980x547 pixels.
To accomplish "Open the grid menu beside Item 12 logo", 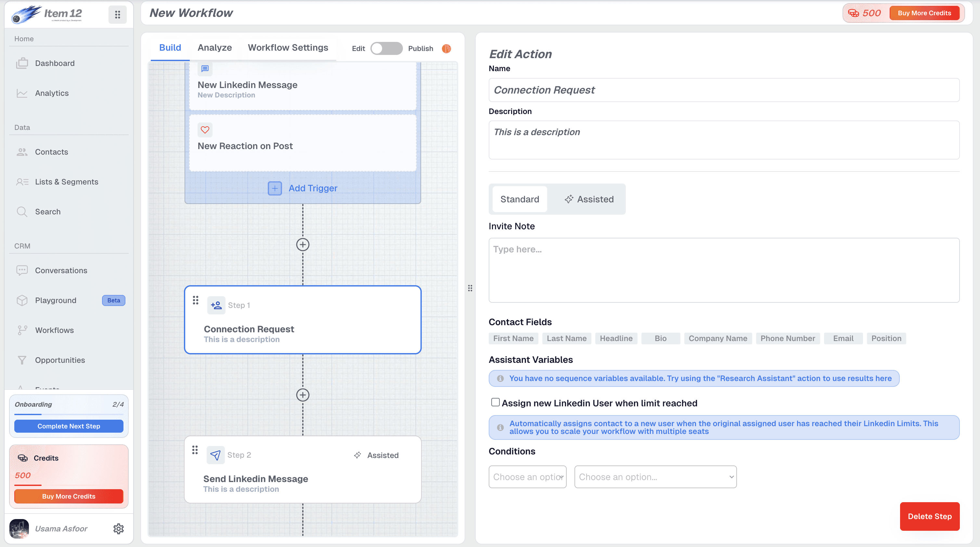I will pos(117,15).
